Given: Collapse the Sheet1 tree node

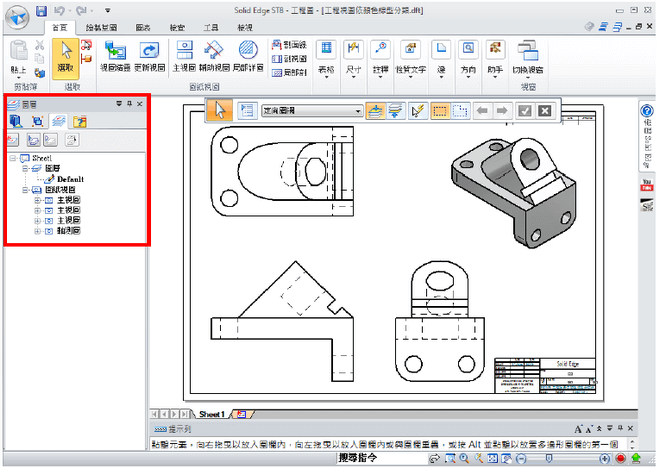Looking at the screenshot, I should point(11,158).
